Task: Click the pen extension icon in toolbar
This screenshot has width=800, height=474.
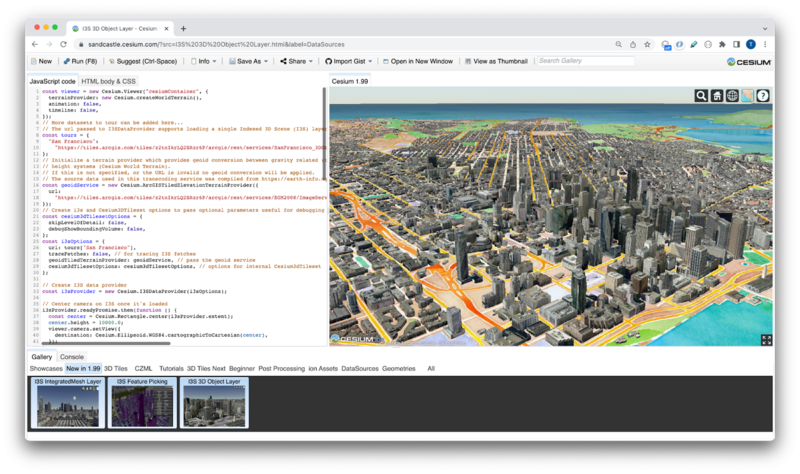Action: 693,44
